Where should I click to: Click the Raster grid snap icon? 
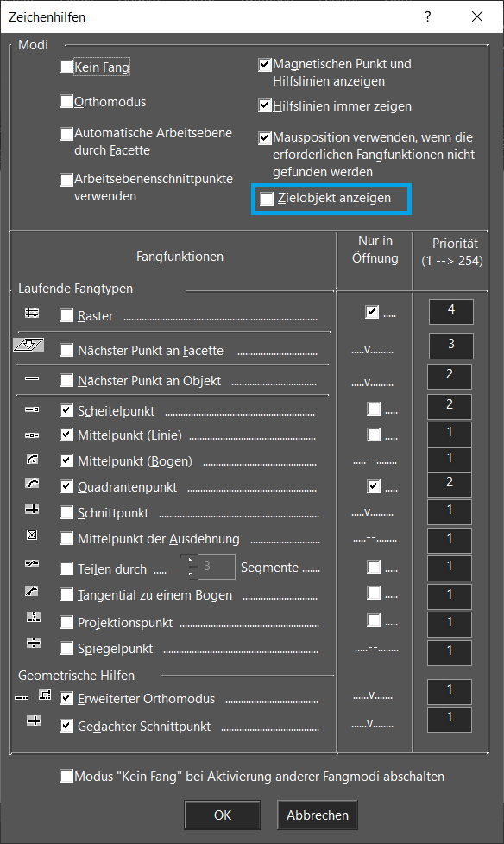point(32,312)
